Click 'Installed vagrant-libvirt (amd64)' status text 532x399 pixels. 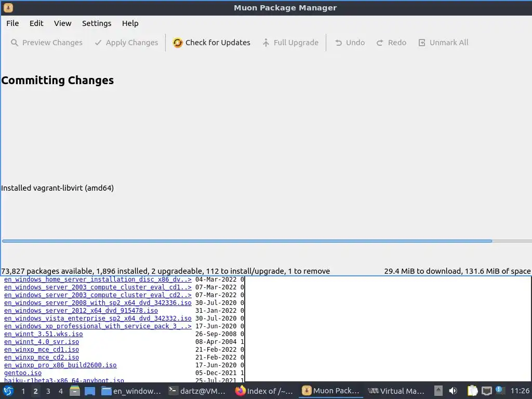(57, 188)
